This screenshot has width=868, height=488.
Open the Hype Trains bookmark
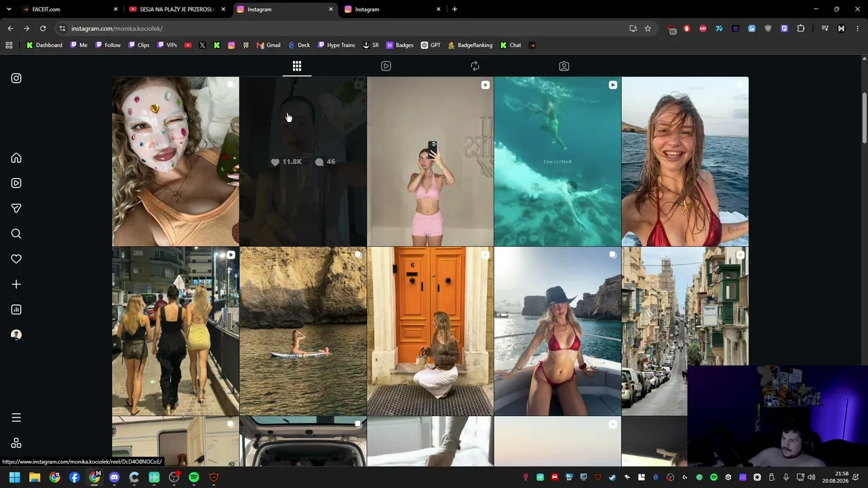[x=336, y=45]
